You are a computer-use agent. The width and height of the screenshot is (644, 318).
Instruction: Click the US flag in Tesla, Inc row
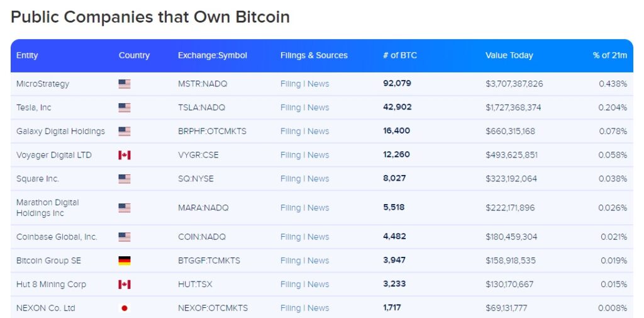(x=125, y=108)
